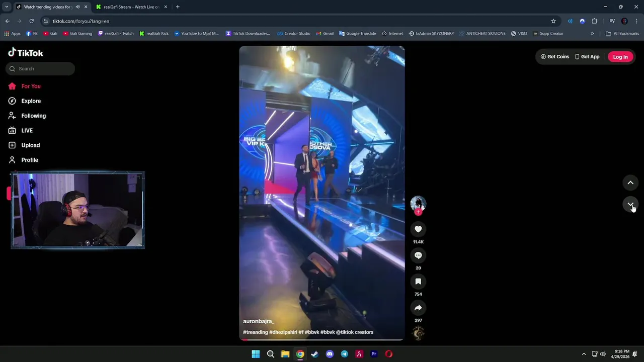Image resolution: width=644 pixels, height=362 pixels.
Task: Open the media control icon in toolbar
Action: [x=612, y=21]
